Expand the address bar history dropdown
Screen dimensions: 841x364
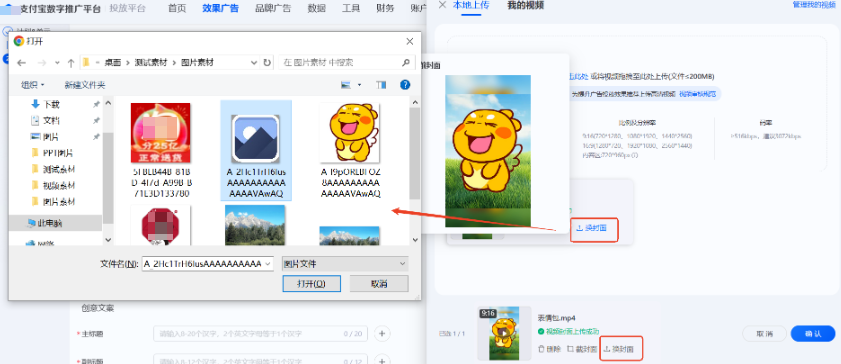[254, 63]
